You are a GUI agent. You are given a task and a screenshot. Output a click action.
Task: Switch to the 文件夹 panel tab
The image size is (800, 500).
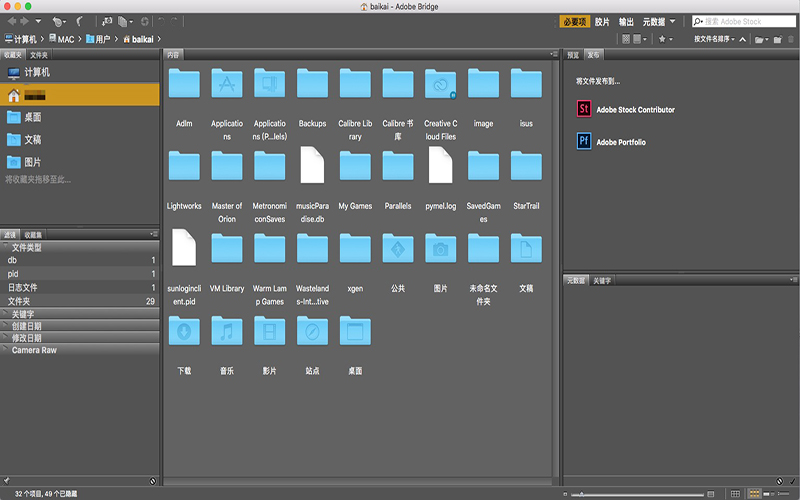pos(39,55)
